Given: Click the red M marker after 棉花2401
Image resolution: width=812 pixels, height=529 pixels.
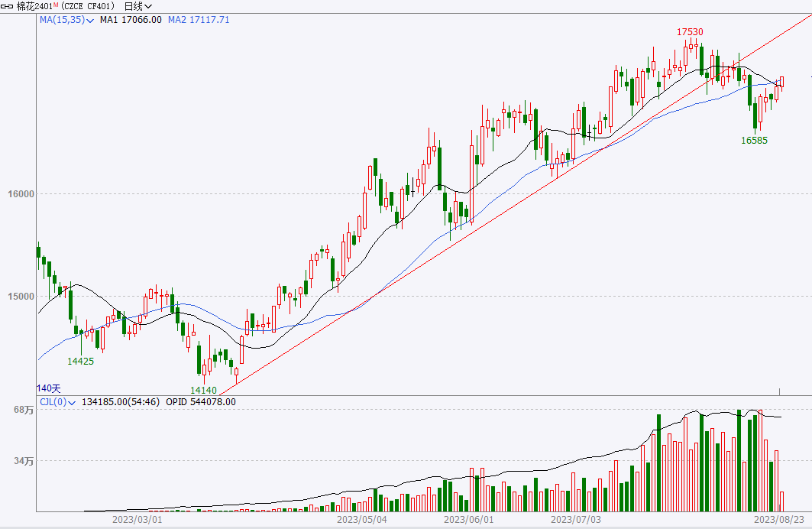Looking at the screenshot, I should (56, 5).
